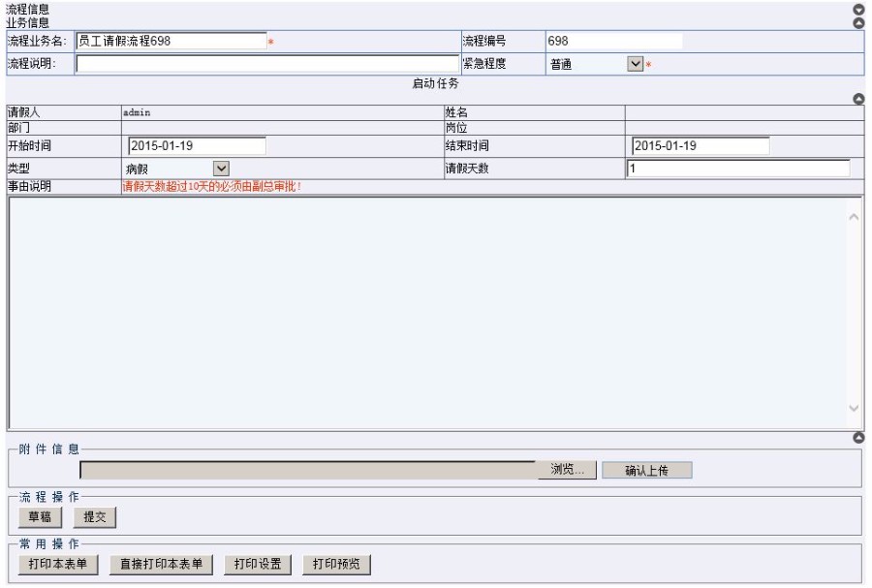Save as draft with 草稿 button
The image size is (872, 588).
click(x=40, y=517)
